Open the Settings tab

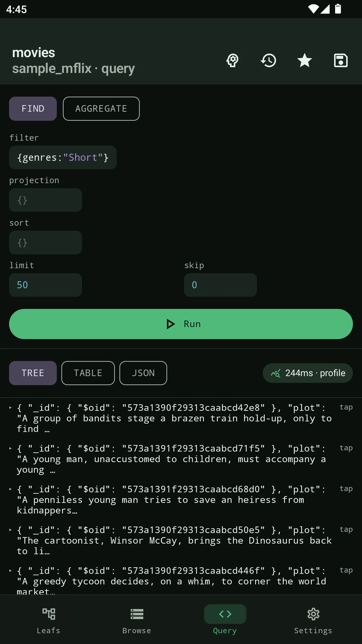(x=313, y=620)
